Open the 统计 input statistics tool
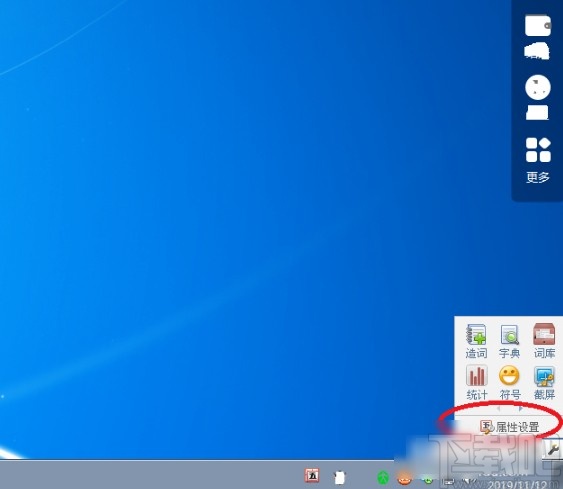563x489 pixels. click(x=477, y=383)
